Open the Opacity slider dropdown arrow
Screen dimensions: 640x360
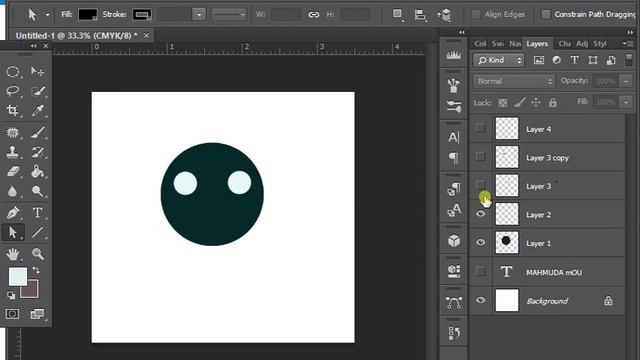click(x=626, y=81)
